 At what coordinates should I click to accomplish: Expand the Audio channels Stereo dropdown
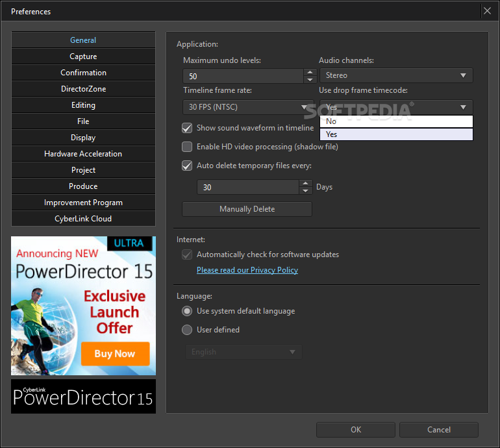point(396,75)
